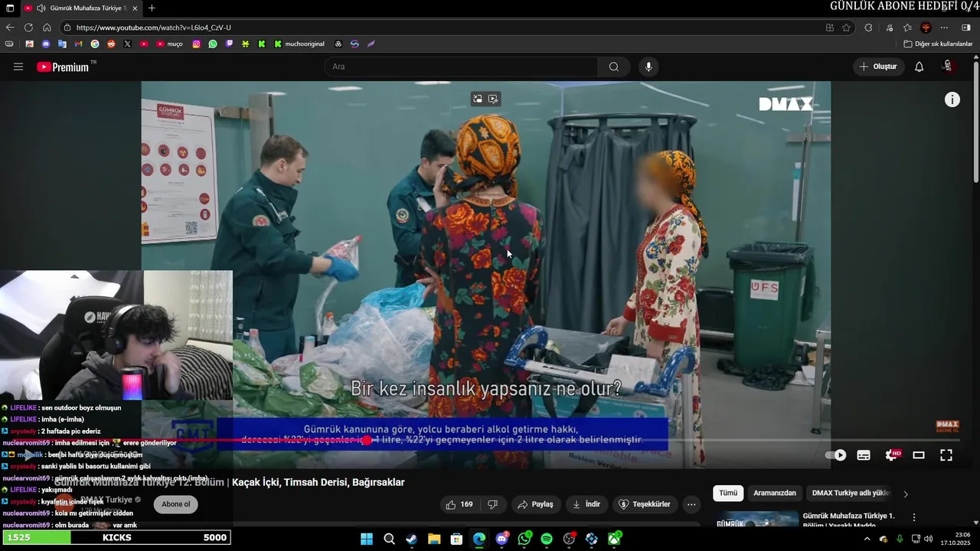Click the Teşekkürler thanks button

[645, 504]
